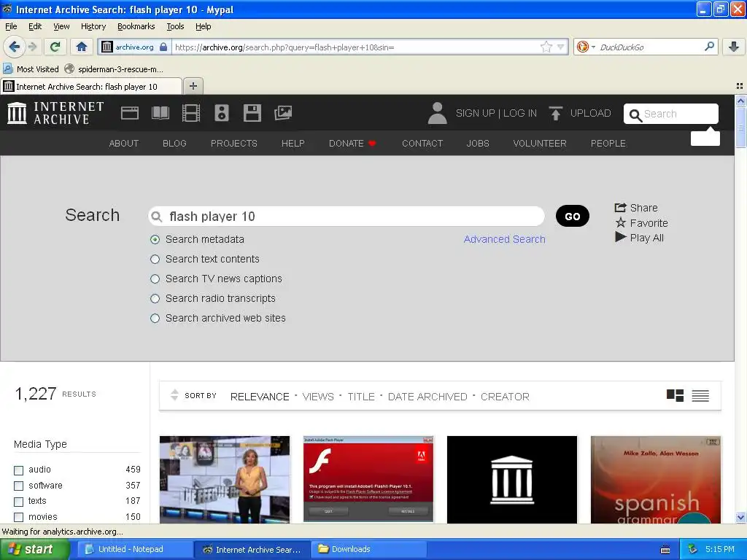Screen dimensions: 747x560
Task: Click the SIGN UP link
Action: click(x=475, y=113)
